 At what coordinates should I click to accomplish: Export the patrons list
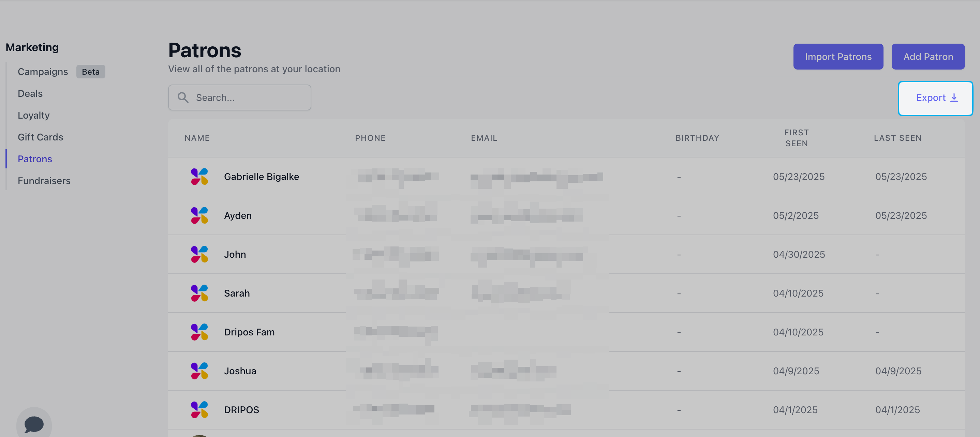(935, 98)
